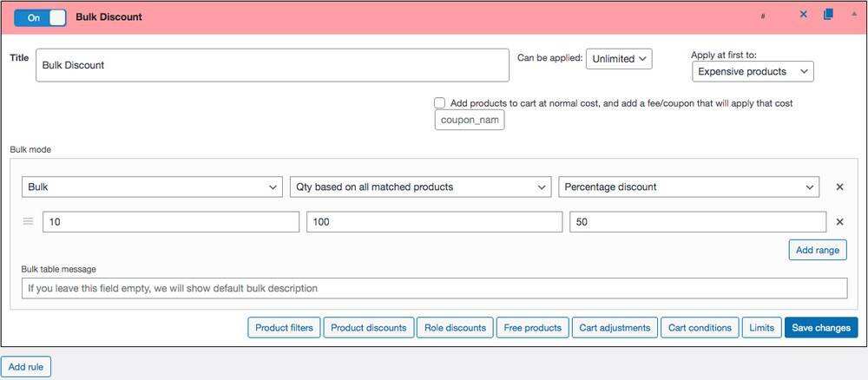Open the Can be applied dropdown

[x=619, y=59]
